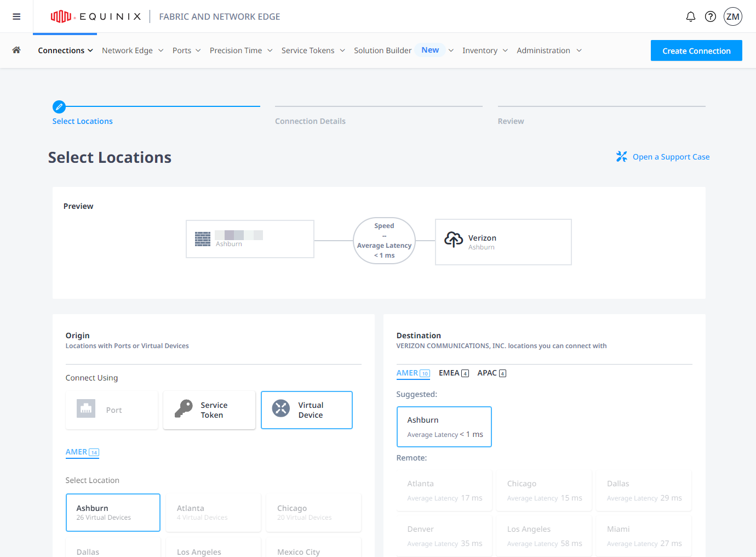Image resolution: width=756 pixels, height=557 pixels.
Task: Click the Virtual Device round icon
Action: 281,408
